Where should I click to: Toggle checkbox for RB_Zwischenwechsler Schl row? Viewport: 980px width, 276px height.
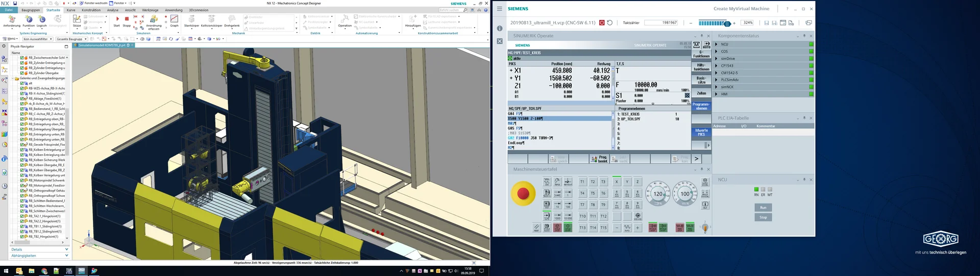pos(22,58)
